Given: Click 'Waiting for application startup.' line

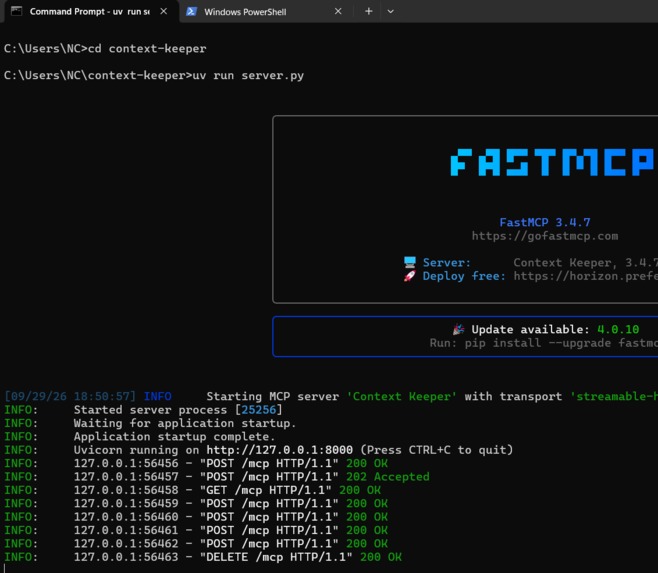Looking at the screenshot, I should coord(185,423).
